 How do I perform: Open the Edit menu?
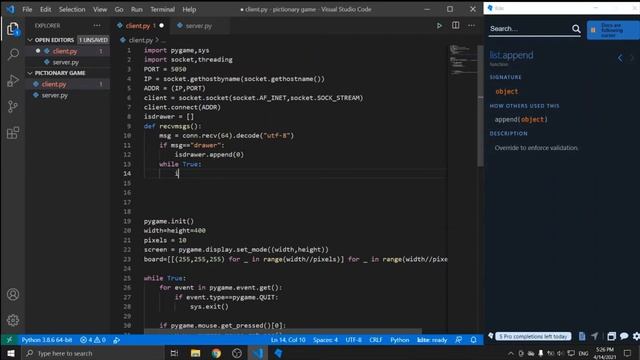coord(45,9)
